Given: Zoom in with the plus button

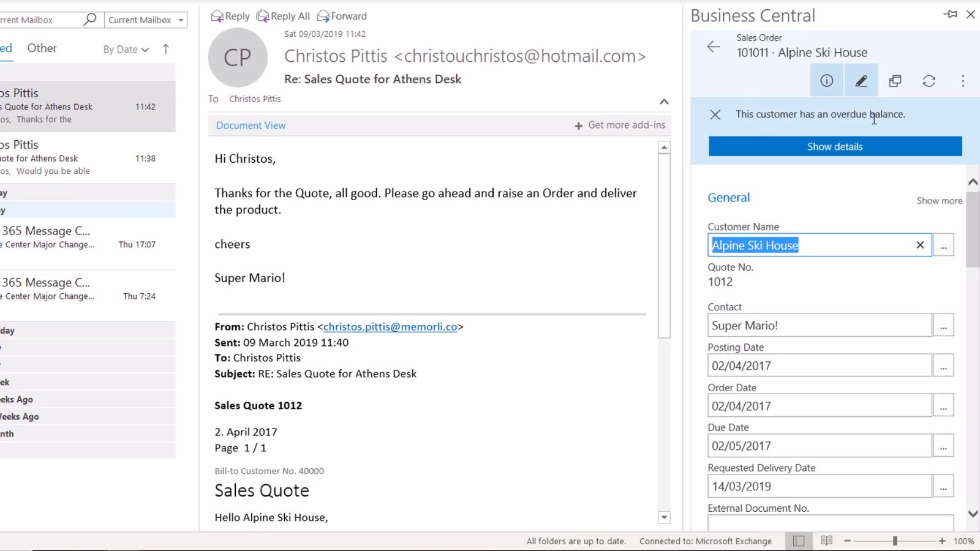Looking at the screenshot, I should tap(942, 541).
